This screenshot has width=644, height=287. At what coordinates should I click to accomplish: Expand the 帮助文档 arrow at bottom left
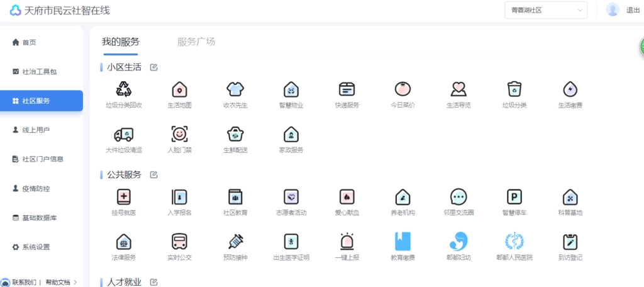click(x=75, y=282)
